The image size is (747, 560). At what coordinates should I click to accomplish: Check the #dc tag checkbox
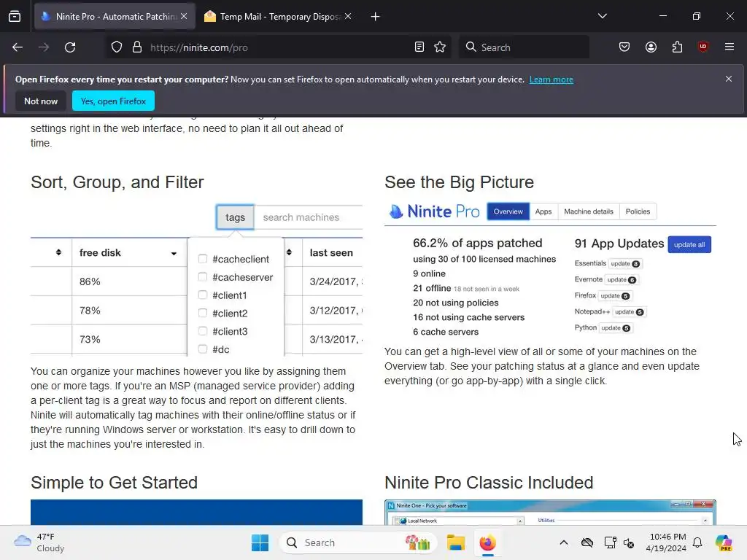(x=203, y=349)
